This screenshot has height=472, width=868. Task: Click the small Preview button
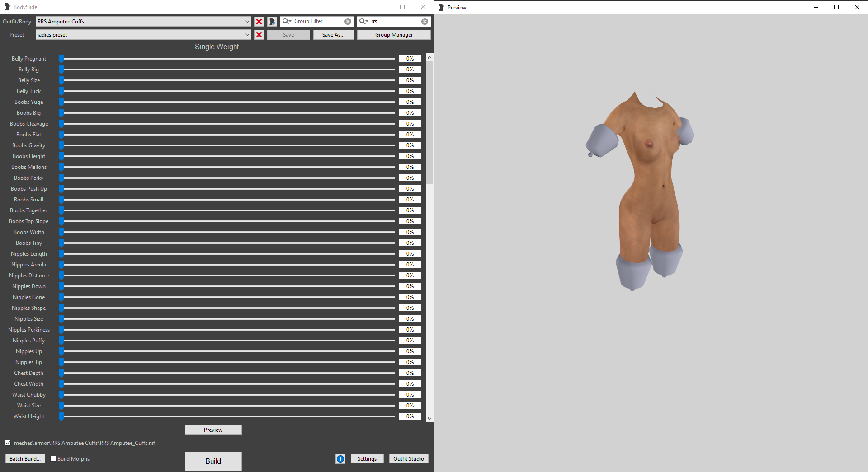point(213,430)
